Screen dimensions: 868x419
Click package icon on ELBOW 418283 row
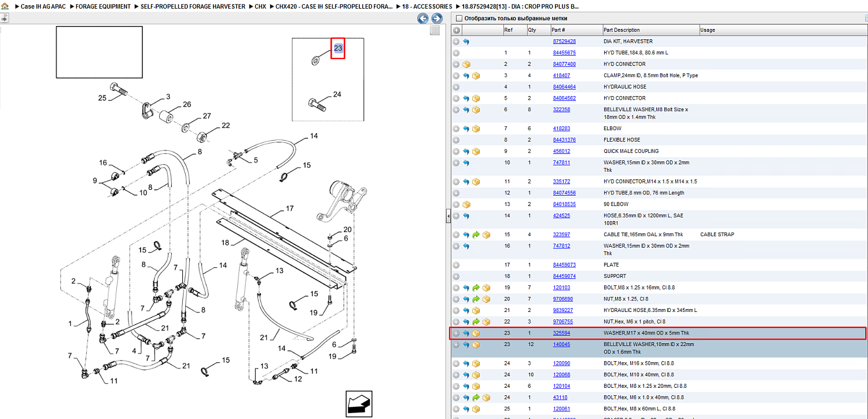point(476,128)
